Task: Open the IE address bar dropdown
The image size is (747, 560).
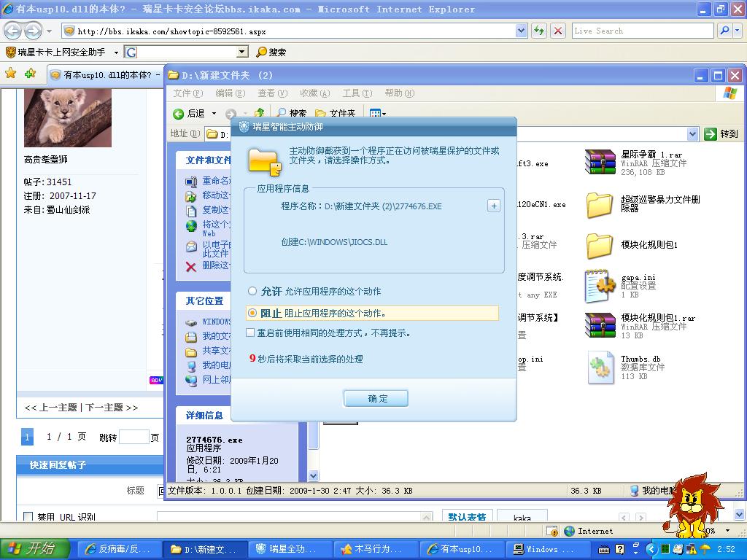Action: click(521, 31)
